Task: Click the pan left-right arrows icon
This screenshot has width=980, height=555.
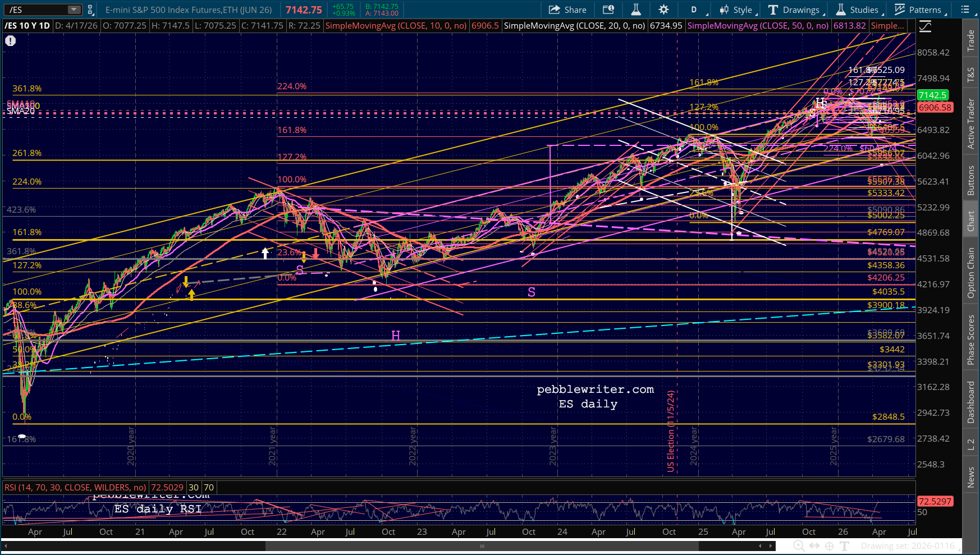Action: 814,546
